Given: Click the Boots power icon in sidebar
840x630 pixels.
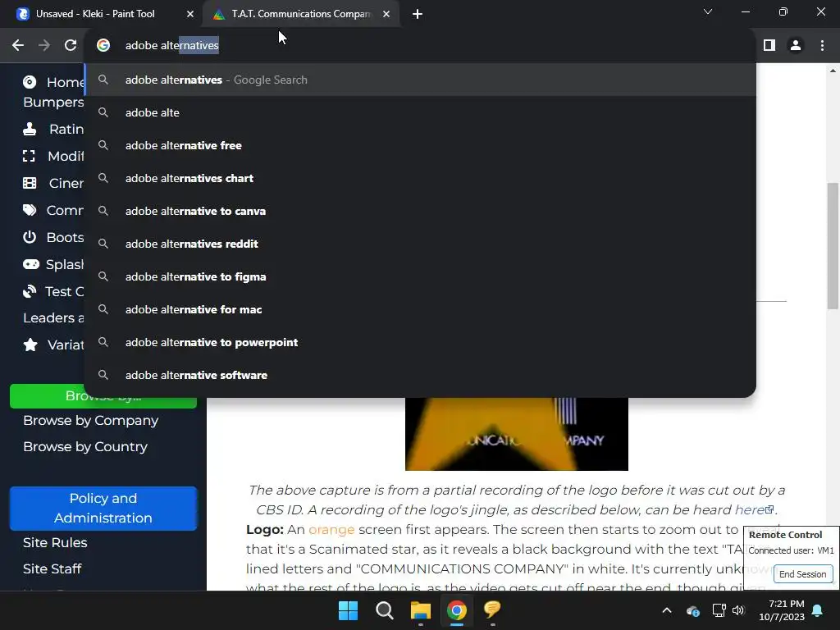Looking at the screenshot, I should coord(30,237).
